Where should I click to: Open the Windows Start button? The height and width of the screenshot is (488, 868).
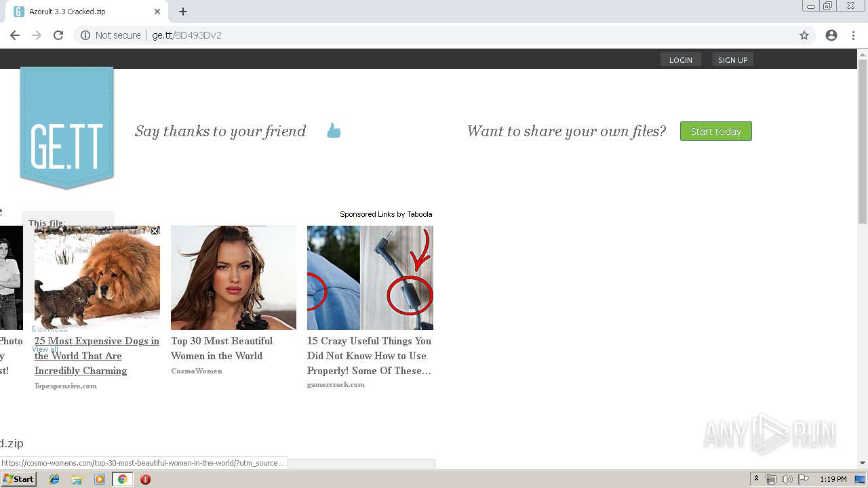tap(18, 479)
